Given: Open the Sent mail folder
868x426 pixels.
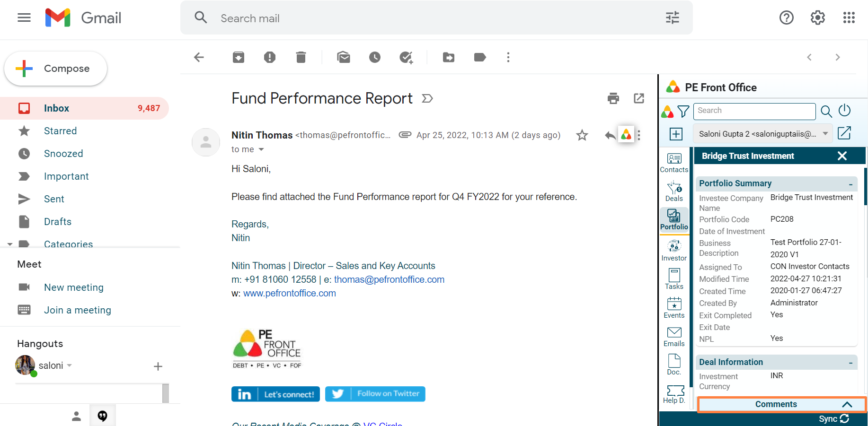Looking at the screenshot, I should 54,199.
